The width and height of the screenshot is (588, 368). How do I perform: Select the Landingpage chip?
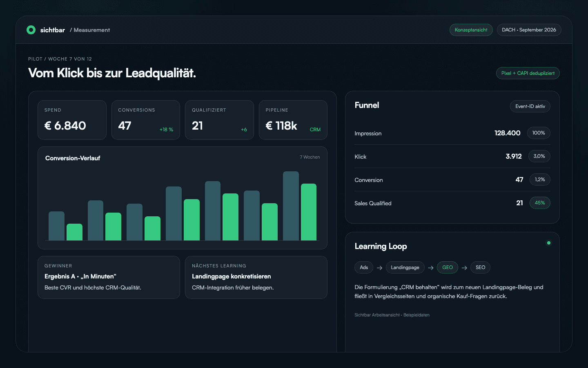(x=405, y=267)
